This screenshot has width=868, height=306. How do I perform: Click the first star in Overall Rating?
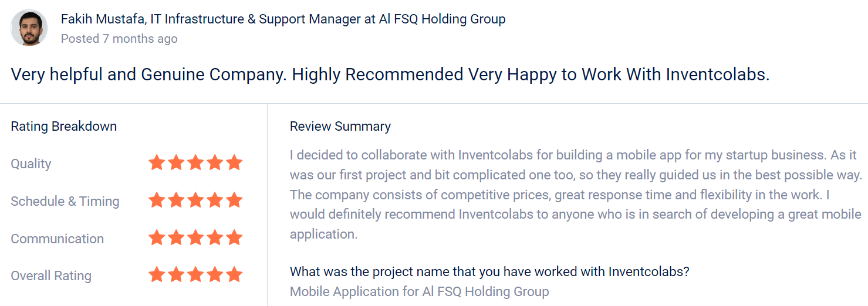(157, 275)
